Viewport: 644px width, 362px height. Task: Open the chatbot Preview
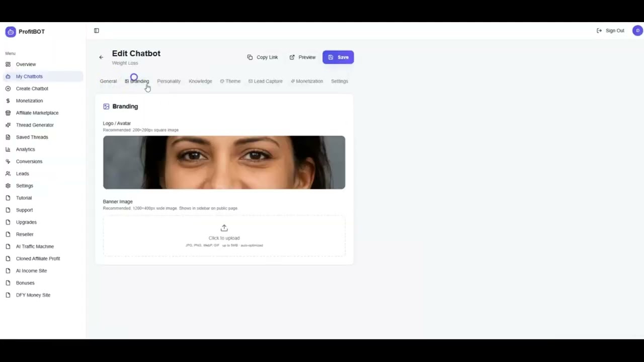(302, 57)
